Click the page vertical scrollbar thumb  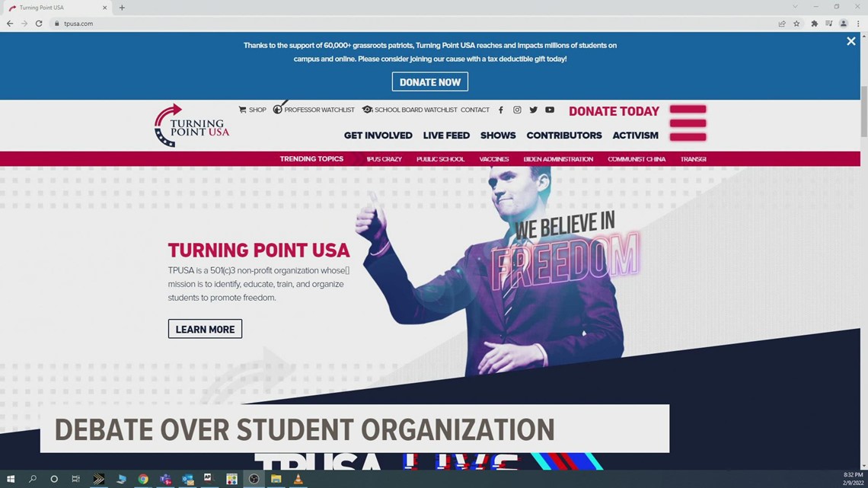[863, 112]
